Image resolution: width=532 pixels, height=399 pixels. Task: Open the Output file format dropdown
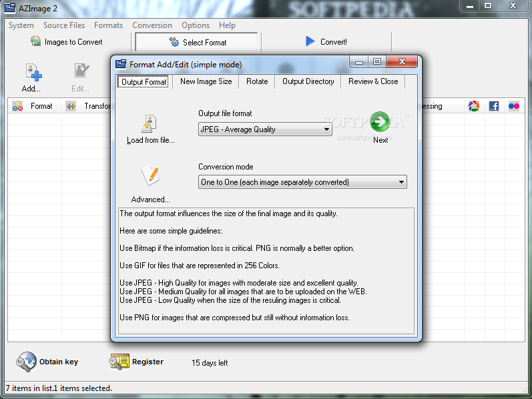coord(265,129)
